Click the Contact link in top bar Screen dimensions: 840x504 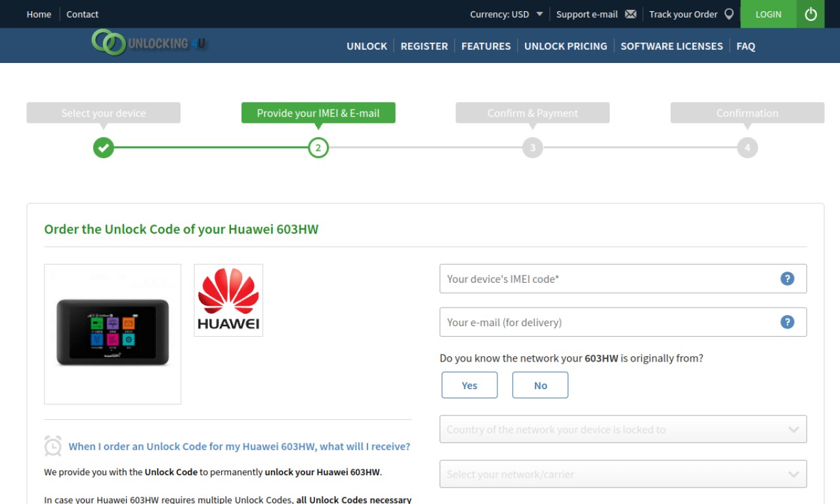click(x=83, y=14)
